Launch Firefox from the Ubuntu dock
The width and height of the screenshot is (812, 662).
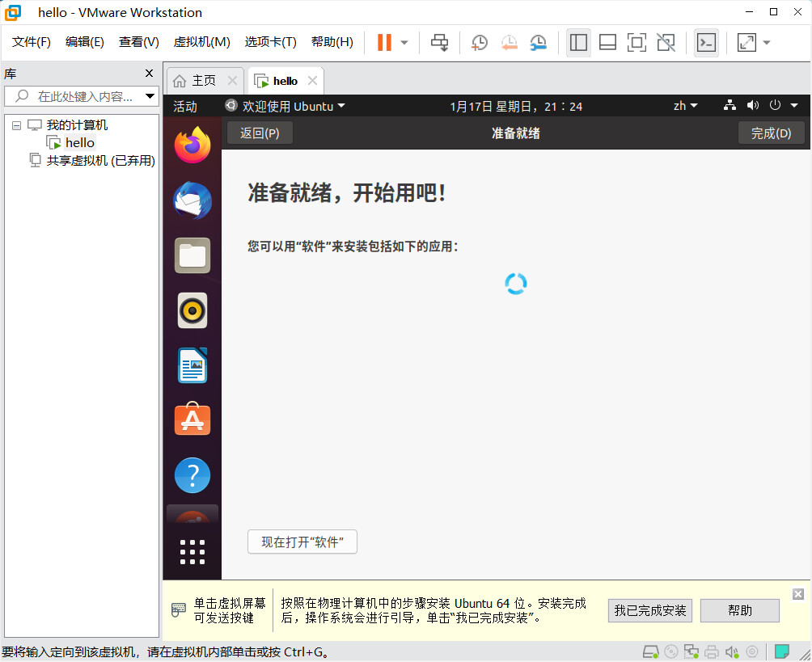192,145
